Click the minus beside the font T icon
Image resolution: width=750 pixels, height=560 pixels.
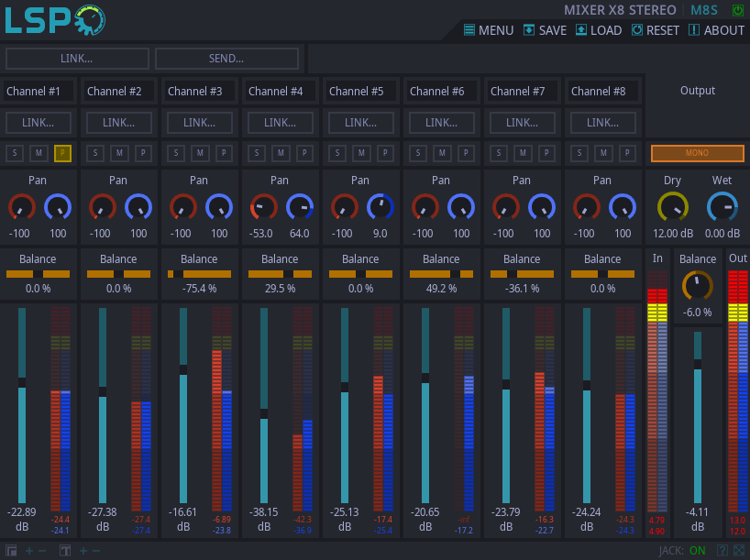[96, 551]
